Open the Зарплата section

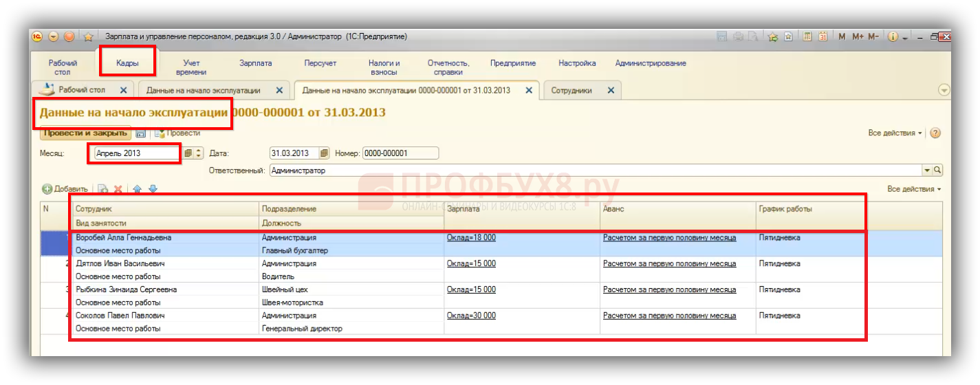click(x=256, y=63)
